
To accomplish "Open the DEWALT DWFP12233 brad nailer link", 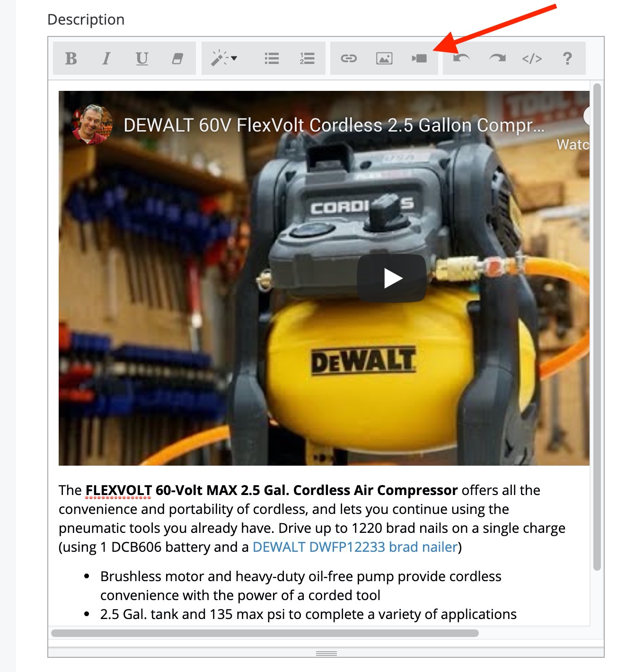I will [355, 547].
